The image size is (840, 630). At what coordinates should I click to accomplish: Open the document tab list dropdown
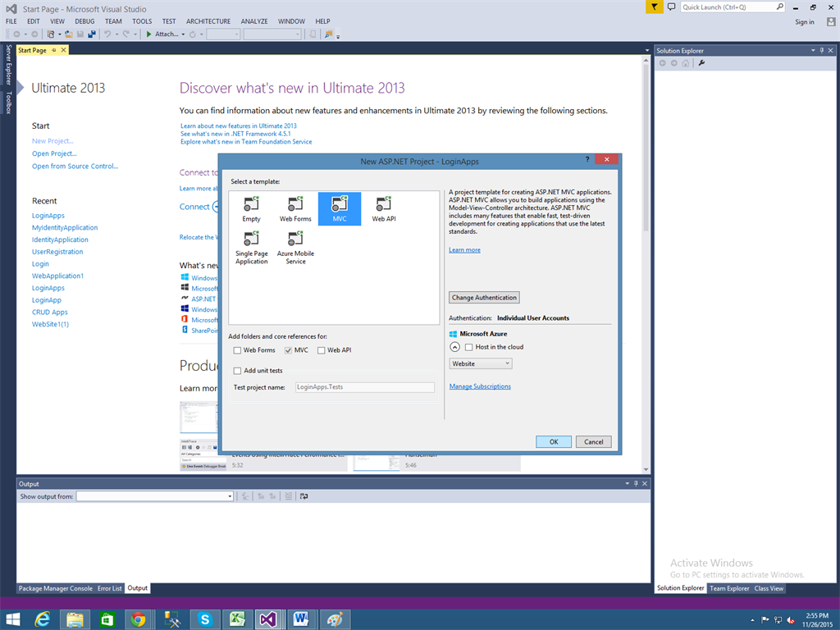[x=646, y=50]
